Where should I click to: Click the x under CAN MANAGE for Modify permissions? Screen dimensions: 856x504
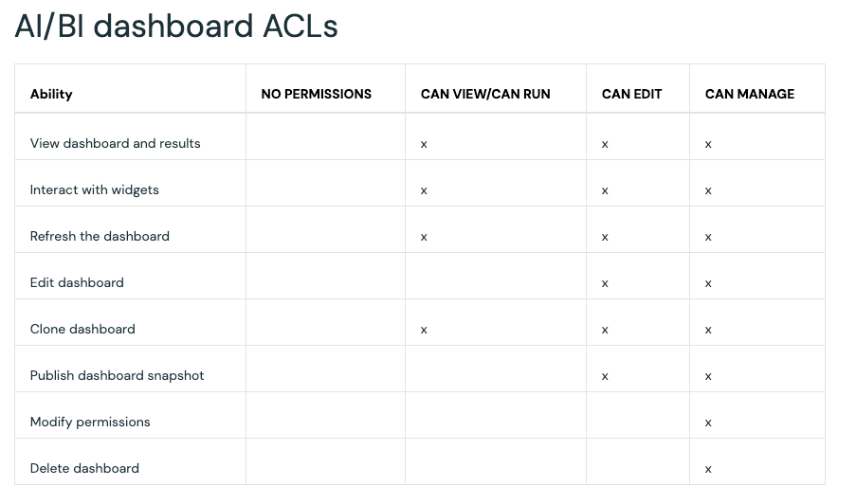click(708, 423)
